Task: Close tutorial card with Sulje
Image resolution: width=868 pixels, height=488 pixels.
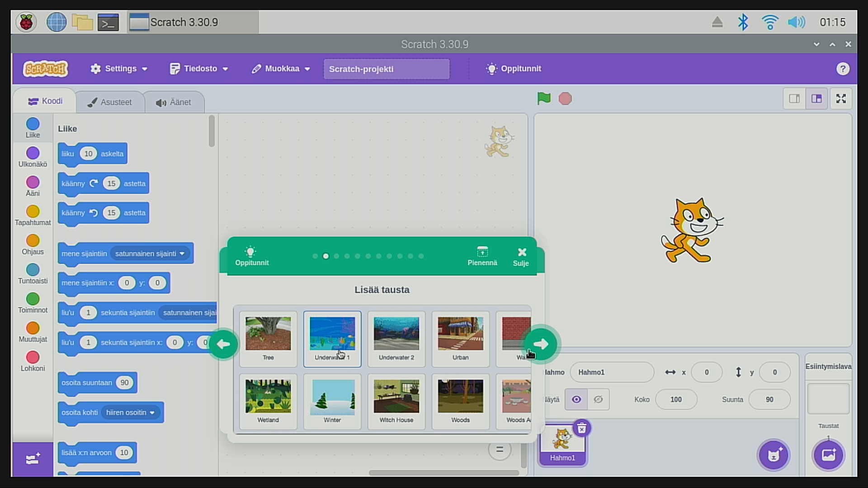Action: (521, 256)
